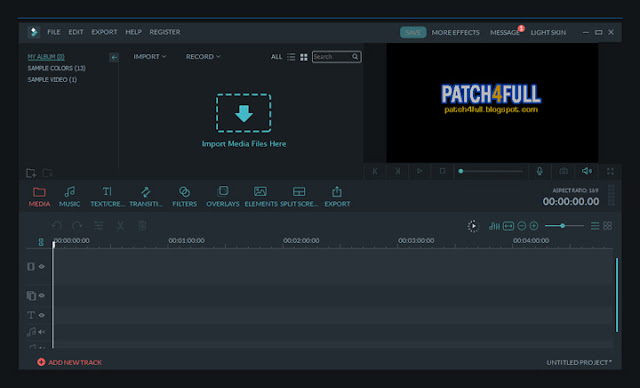Open the OVERLAYS tab
The image size is (640, 388).
point(223,197)
